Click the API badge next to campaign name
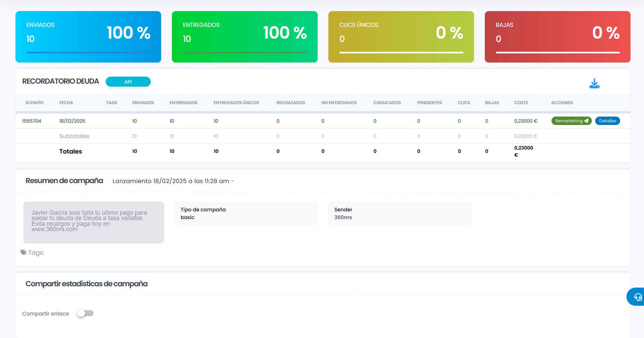Image resolution: width=644 pixels, height=338 pixels. [x=128, y=82]
